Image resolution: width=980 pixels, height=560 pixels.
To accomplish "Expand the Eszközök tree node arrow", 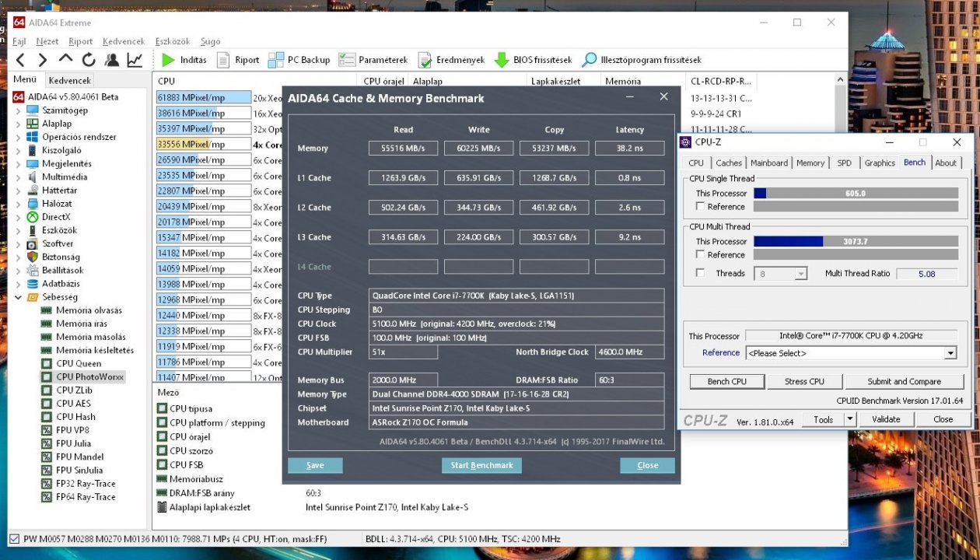I will pos(19,230).
